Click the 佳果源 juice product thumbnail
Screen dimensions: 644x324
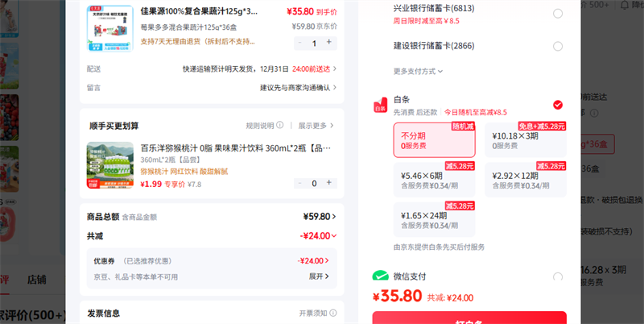pyautogui.click(x=109, y=30)
